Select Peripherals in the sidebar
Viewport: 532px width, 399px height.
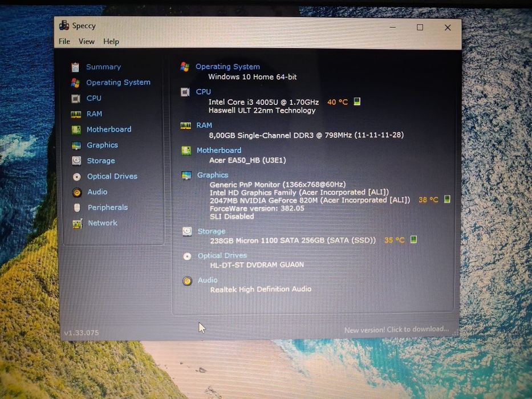[x=108, y=207]
